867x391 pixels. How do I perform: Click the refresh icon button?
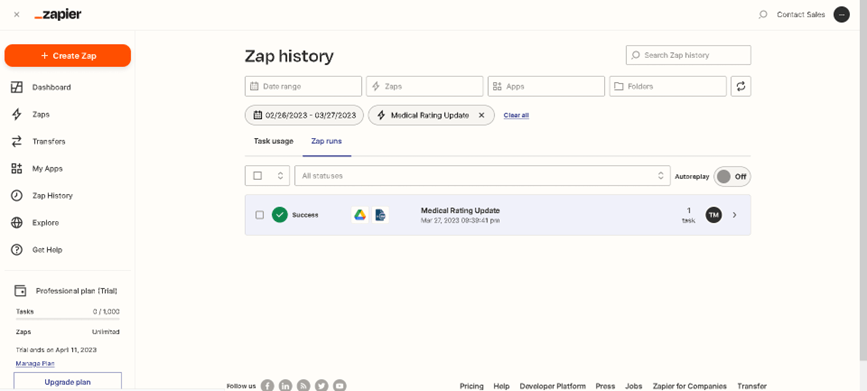pos(741,86)
